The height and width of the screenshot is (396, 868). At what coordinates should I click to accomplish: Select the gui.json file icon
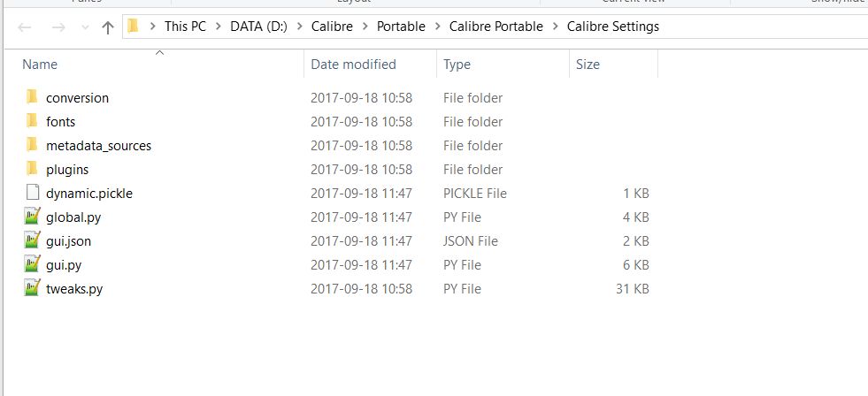(x=33, y=240)
